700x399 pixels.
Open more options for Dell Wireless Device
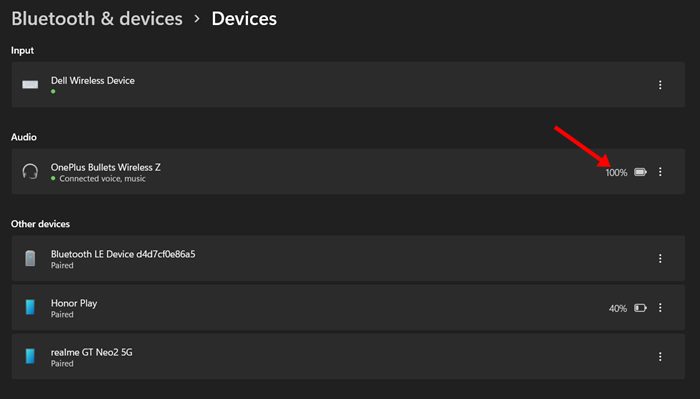[x=660, y=85]
